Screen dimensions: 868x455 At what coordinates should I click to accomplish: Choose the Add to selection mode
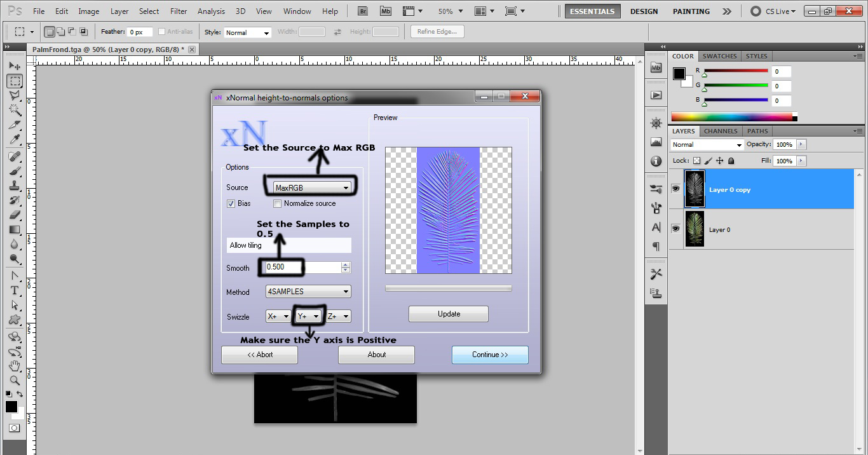[61, 32]
